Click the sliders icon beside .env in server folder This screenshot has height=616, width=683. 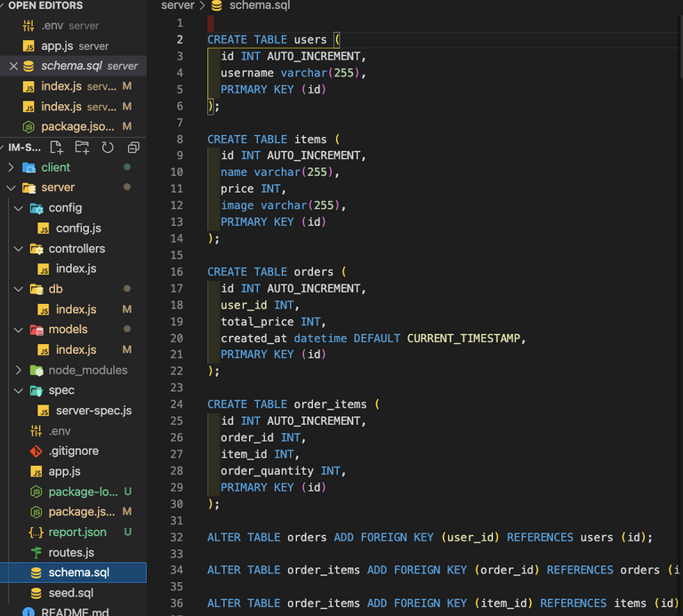36,431
